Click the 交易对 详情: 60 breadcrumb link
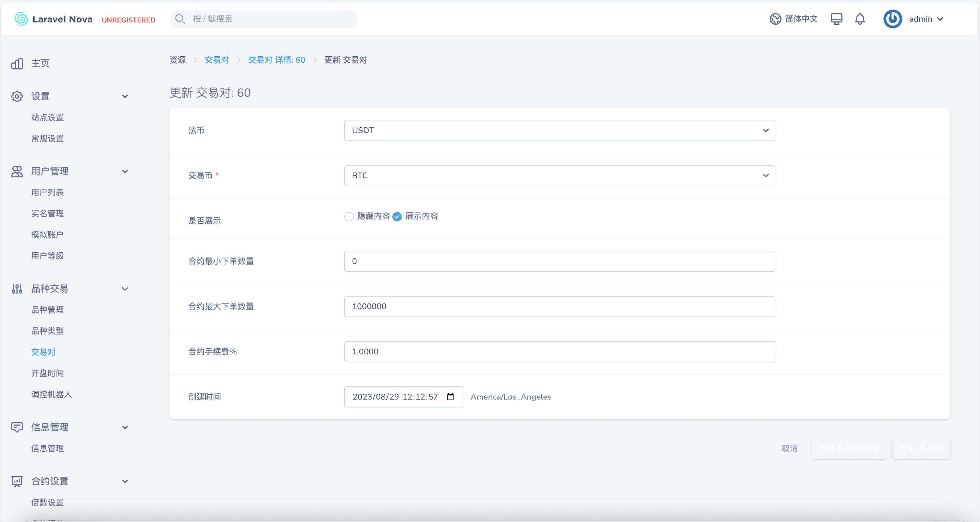The height and width of the screenshot is (522, 980). pos(277,60)
